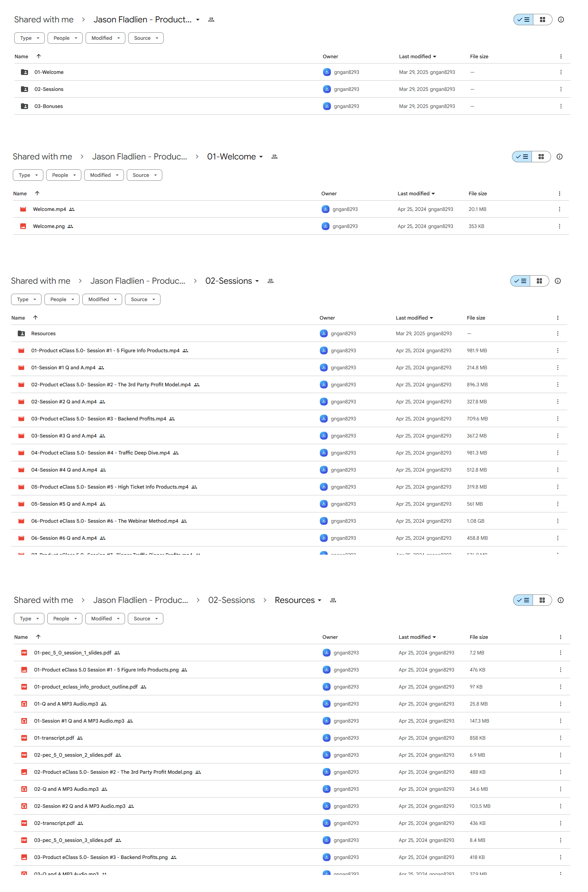588x892 pixels.
Task: Select 05-Product eClass 5.0 High Ticket Info Products.mp4
Action: tap(289, 487)
